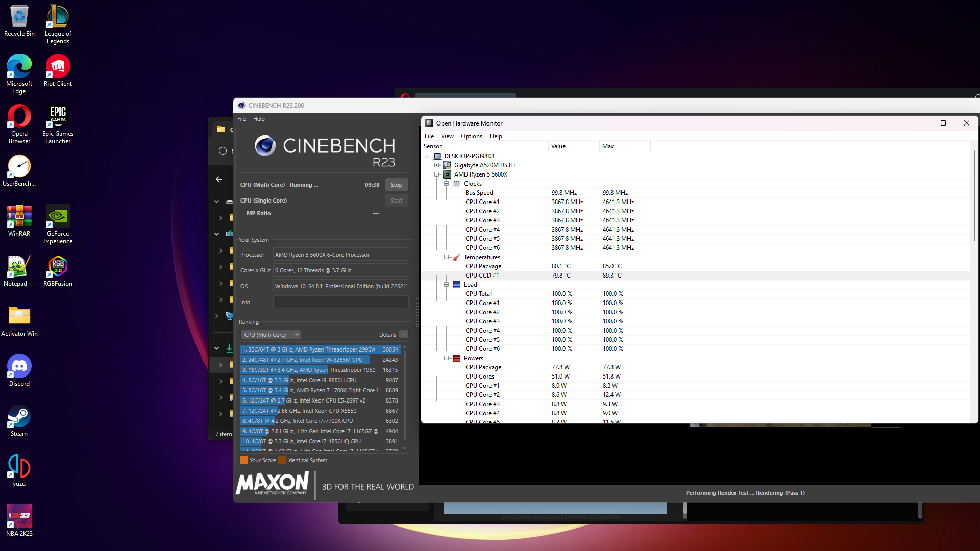
Task: Open Cinebench Help menu
Action: [x=259, y=119]
